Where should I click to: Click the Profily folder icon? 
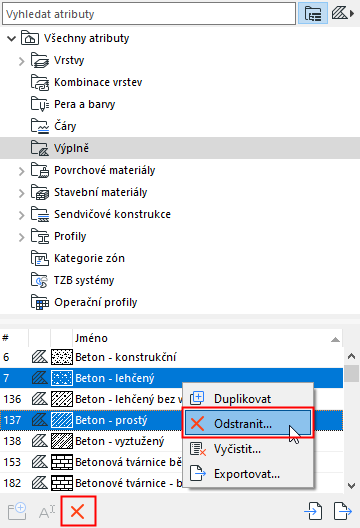click(x=40, y=236)
